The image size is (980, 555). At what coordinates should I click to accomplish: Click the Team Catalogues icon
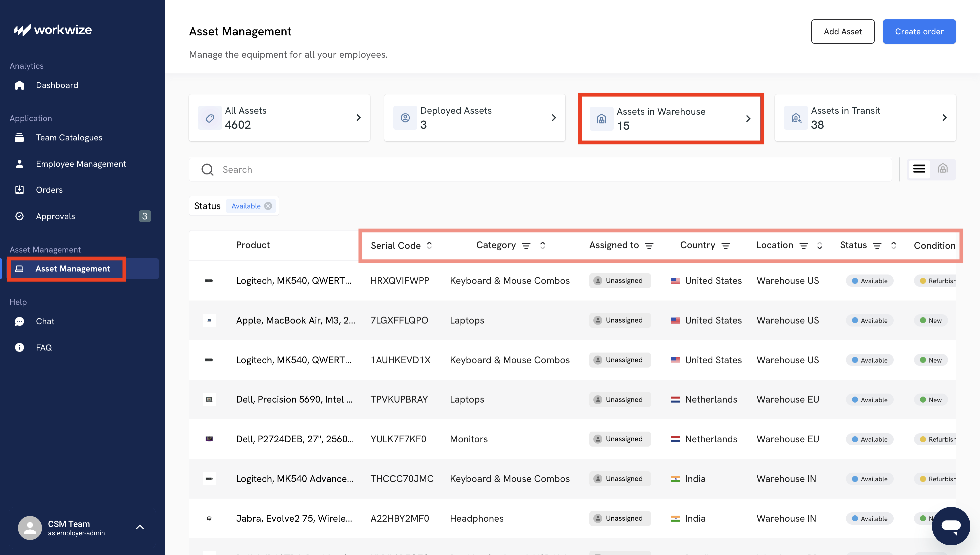19,138
